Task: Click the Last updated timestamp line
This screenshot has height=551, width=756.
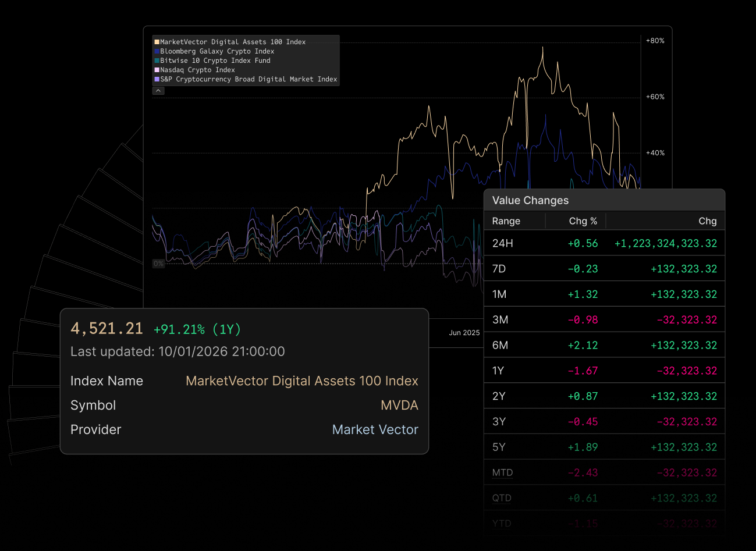Action: pyautogui.click(x=178, y=351)
